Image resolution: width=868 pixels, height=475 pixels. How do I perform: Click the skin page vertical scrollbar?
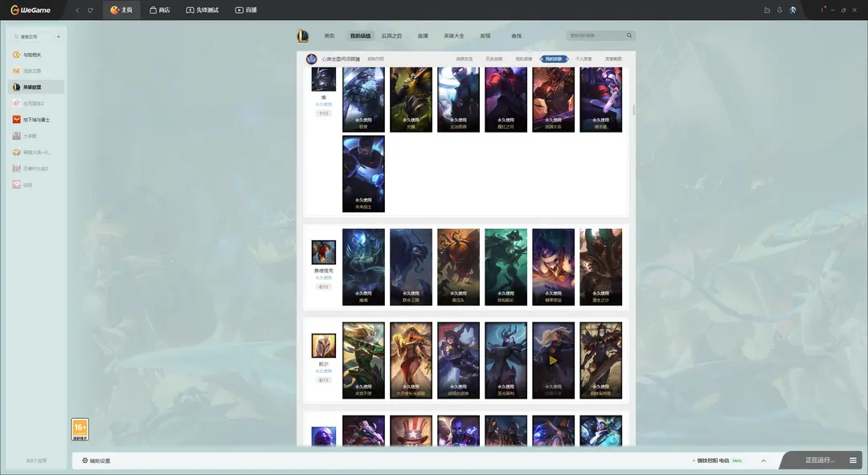633,109
